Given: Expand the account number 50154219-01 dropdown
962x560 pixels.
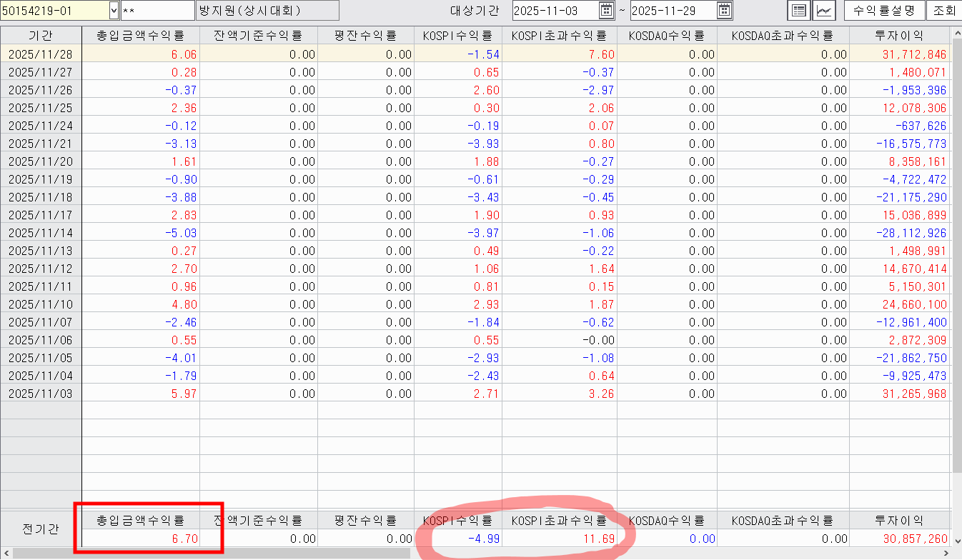Looking at the screenshot, I should click(x=114, y=11).
